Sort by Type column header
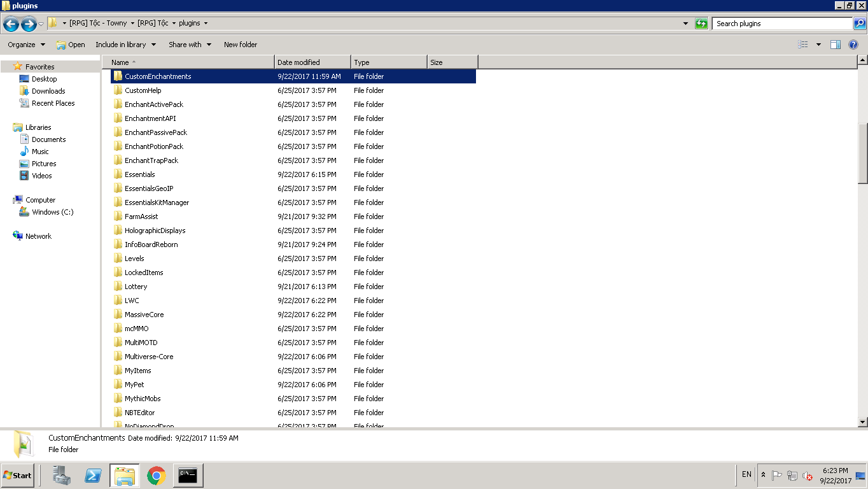868x489 pixels. 389,62
